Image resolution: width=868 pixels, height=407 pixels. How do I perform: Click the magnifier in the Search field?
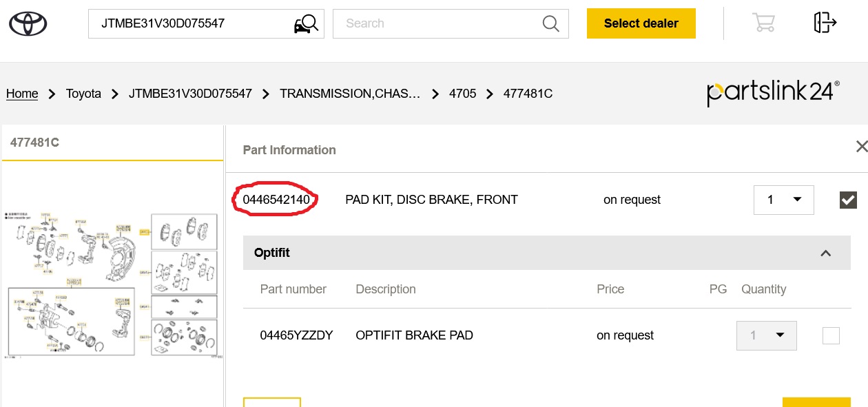[x=550, y=23]
